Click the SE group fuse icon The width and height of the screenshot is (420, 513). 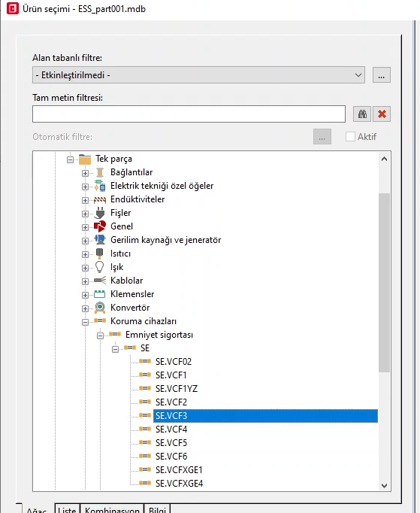(130, 348)
